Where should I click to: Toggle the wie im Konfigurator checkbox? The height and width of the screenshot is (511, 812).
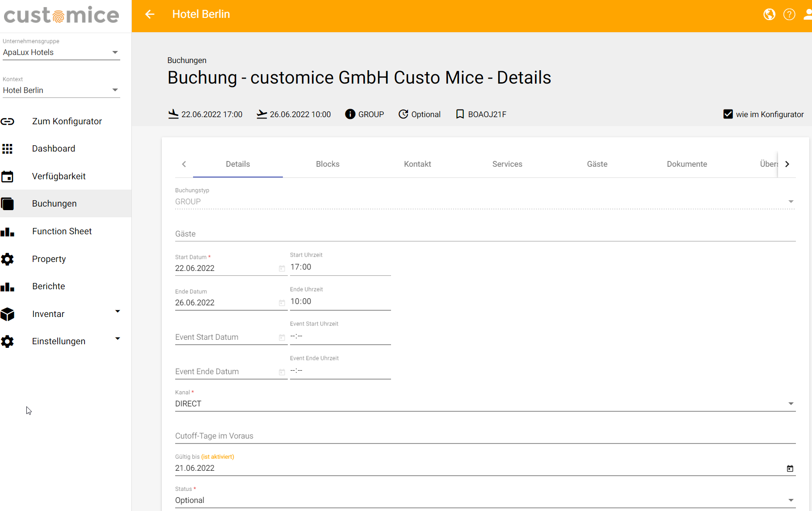[x=728, y=114]
